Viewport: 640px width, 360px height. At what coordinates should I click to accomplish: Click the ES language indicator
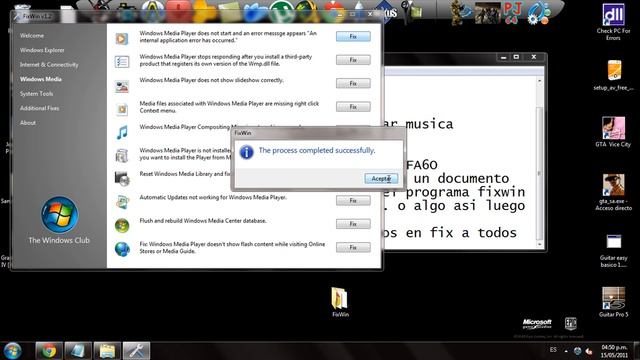pyautogui.click(x=553, y=350)
